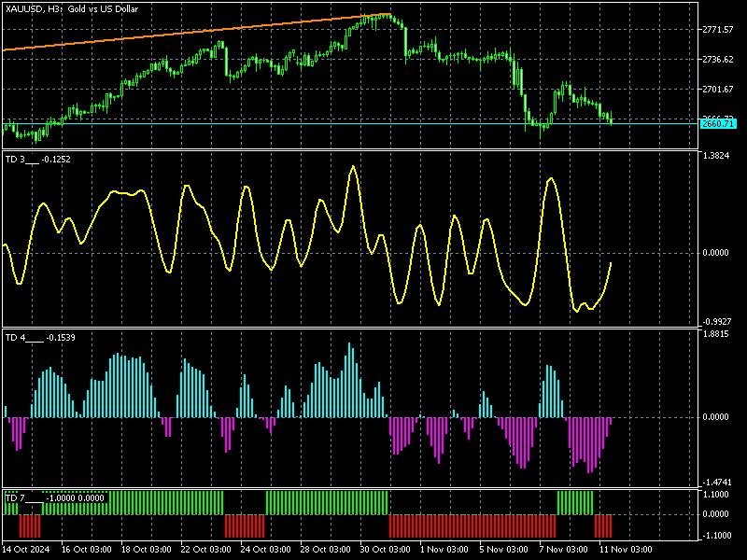The width and height of the screenshot is (747, 560).
Task: Click the XAUUSD, H3 chart title
Action: point(72,8)
